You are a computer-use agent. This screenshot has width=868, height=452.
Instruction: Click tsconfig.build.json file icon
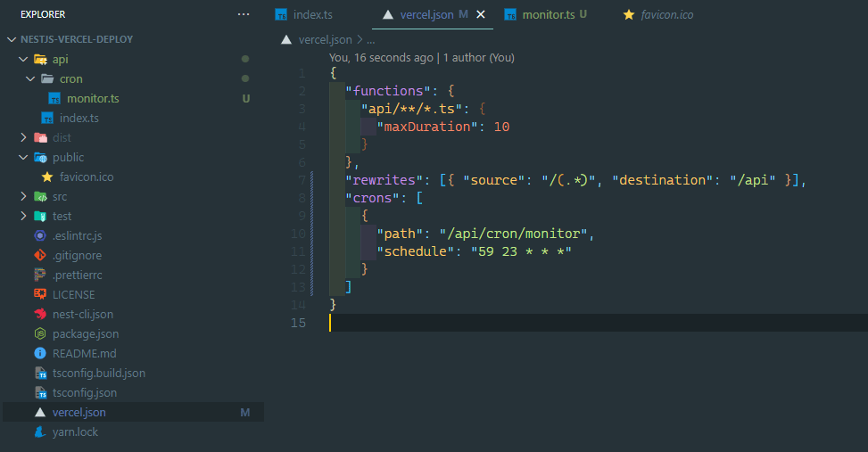point(40,373)
